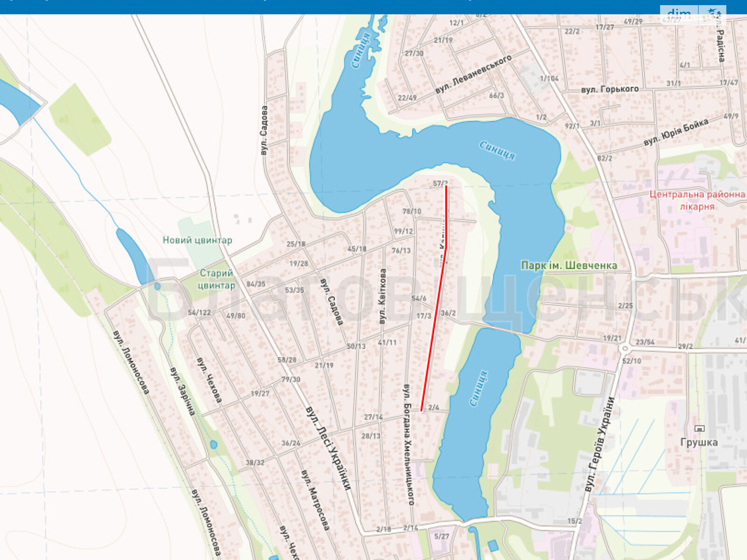This screenshot has height=560, width=747.
Task: Select house number 79/30
Action: click(291, 379)
